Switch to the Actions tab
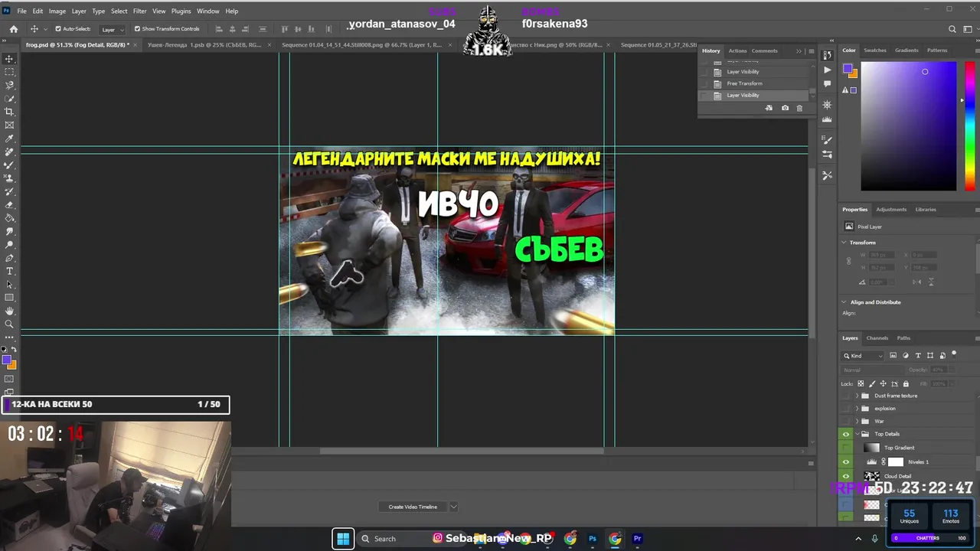Viewport: 980px width, 551px height. click(737, 51)
